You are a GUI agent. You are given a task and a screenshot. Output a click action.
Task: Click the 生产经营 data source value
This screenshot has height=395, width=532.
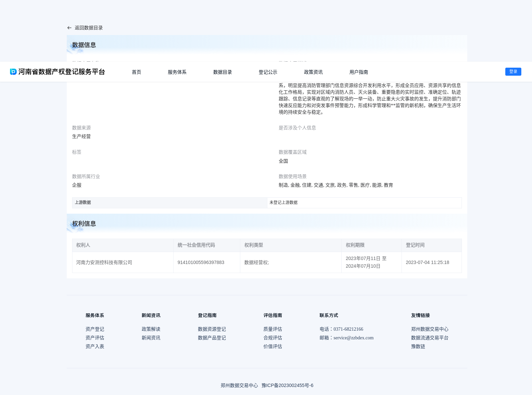click(81, 136)
